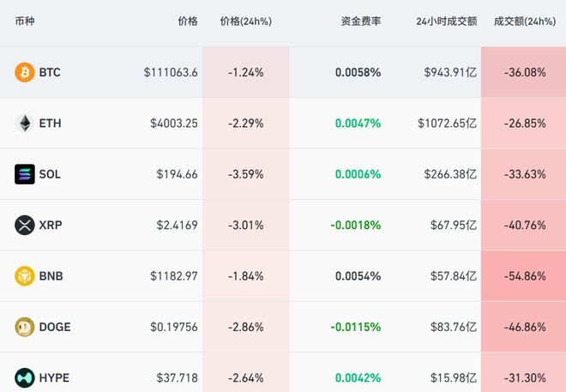Click DOGE 24h change -2.86%

pyautogui.click(x=246, y=327)
